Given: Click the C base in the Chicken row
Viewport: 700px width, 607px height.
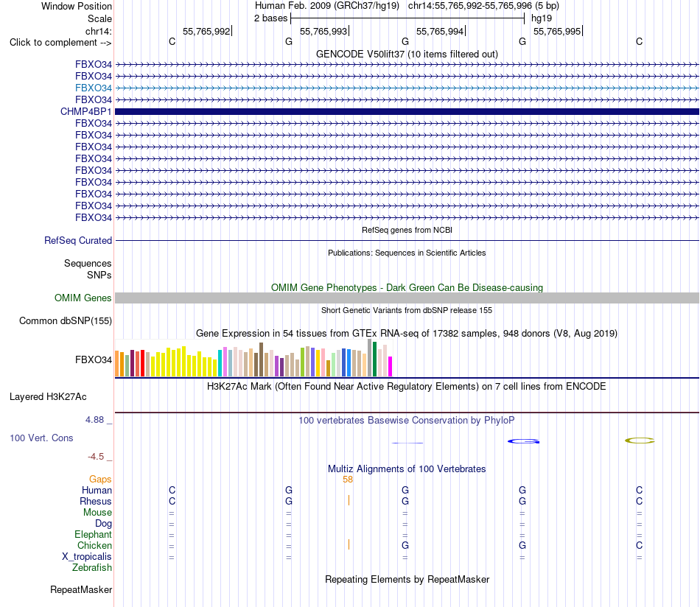Looking at the screenshot, I should point(640,545).
